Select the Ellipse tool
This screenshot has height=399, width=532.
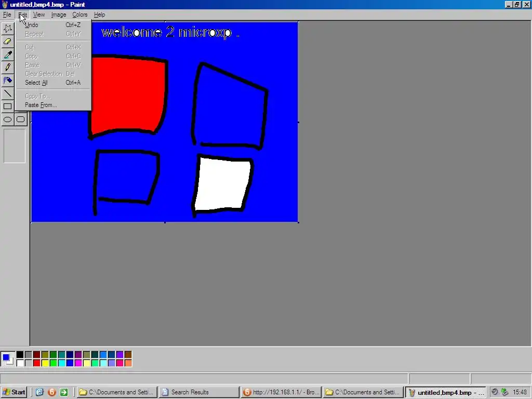click(7, 119)
